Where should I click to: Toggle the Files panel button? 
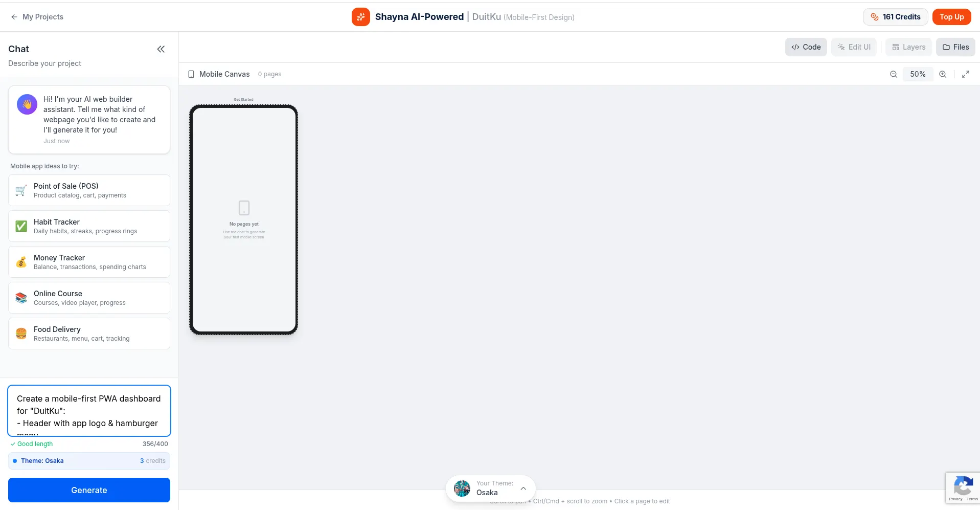point(955,47)
